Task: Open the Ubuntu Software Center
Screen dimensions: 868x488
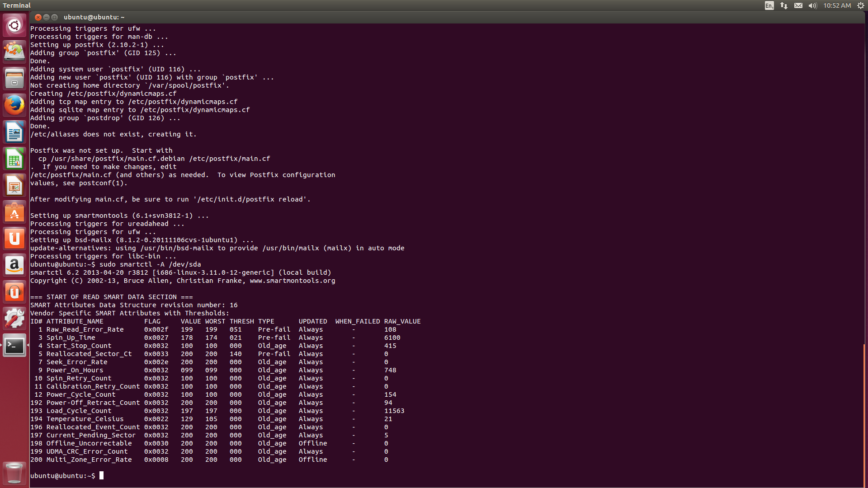Action: coord(14,212)
